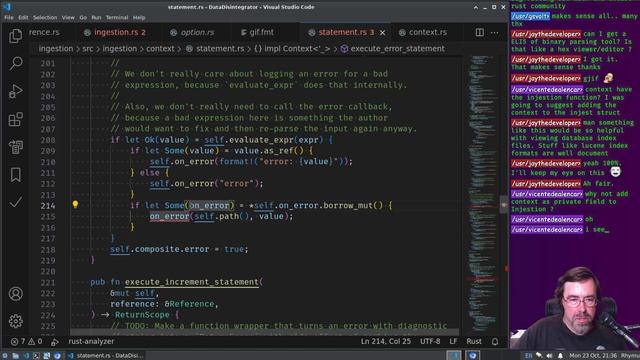Open the Selection menu

(x=45, y=18)
